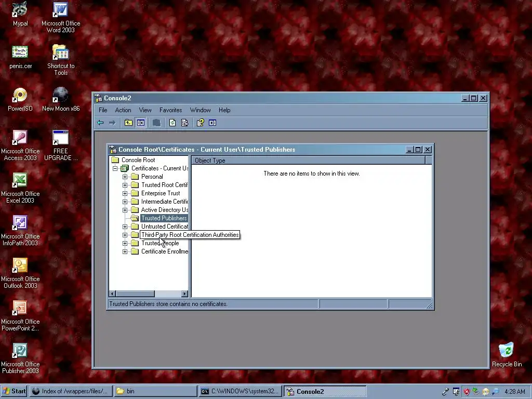
Task: Click the tree pane scroll left arrow
Action: tap(112, 294)
